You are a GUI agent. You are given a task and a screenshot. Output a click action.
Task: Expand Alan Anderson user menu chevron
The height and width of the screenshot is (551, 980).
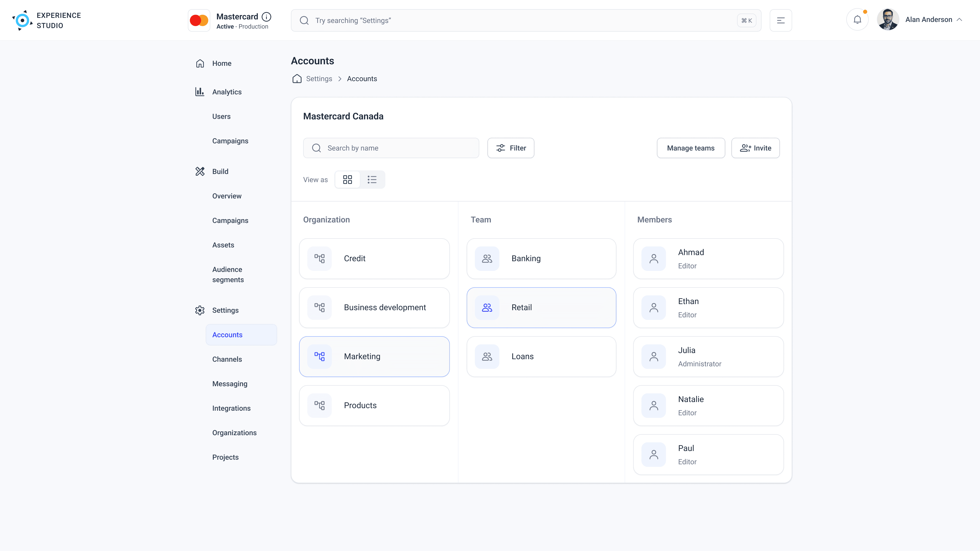pyautogui.click(x=959, y=20)
